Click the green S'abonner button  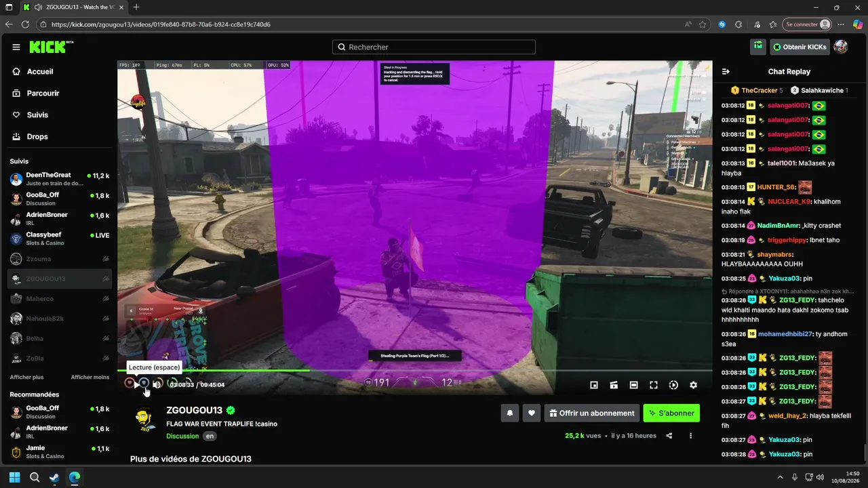pos(671,413)
